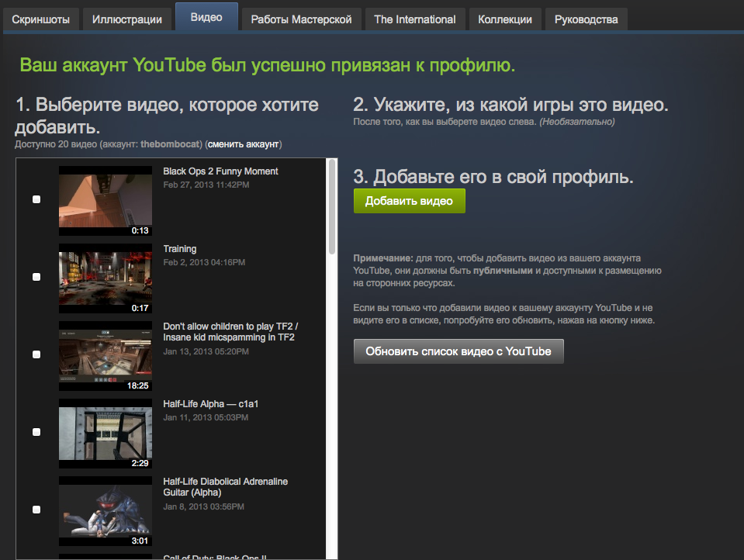Check the Black Ops 2 Funny Moment checkbox
This screenshot has width=744, height=560.
pos(36,199)
